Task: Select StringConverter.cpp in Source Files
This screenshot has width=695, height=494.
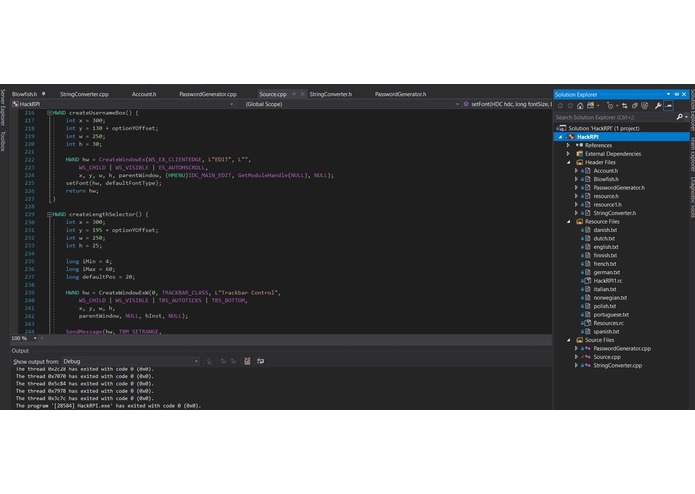Action: click(617, 366)
